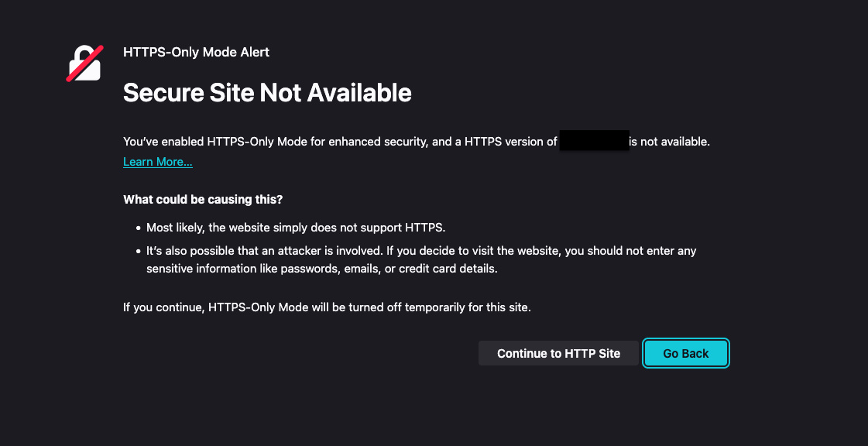
Task: Click the "is not available." text
Action: [669, 142]
